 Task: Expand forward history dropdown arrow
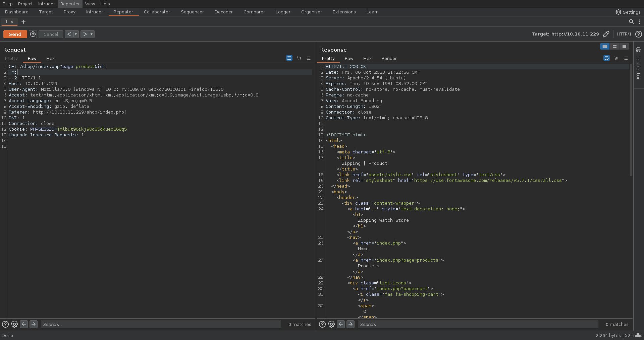tap(92, 34)
